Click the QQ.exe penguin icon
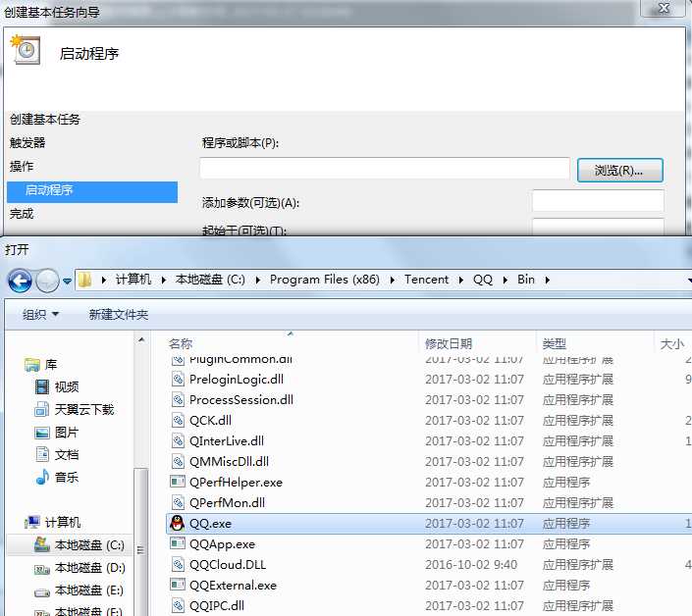This screenshot has width=692, height=616. point(178,523)
